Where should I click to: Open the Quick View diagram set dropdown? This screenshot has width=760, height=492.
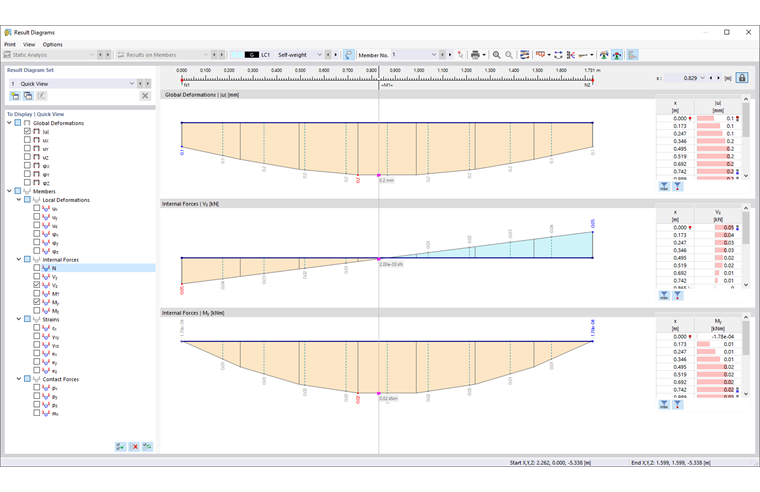pos(131,83)
